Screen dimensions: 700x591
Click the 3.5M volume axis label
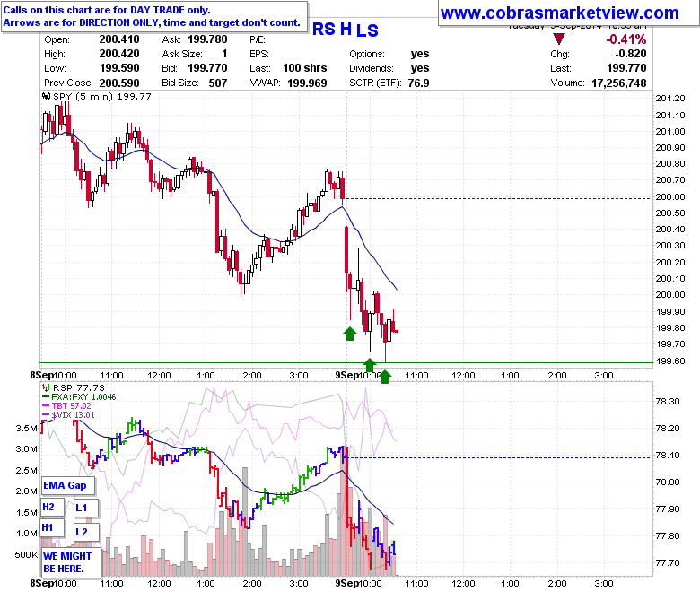(x=27, y=428)
